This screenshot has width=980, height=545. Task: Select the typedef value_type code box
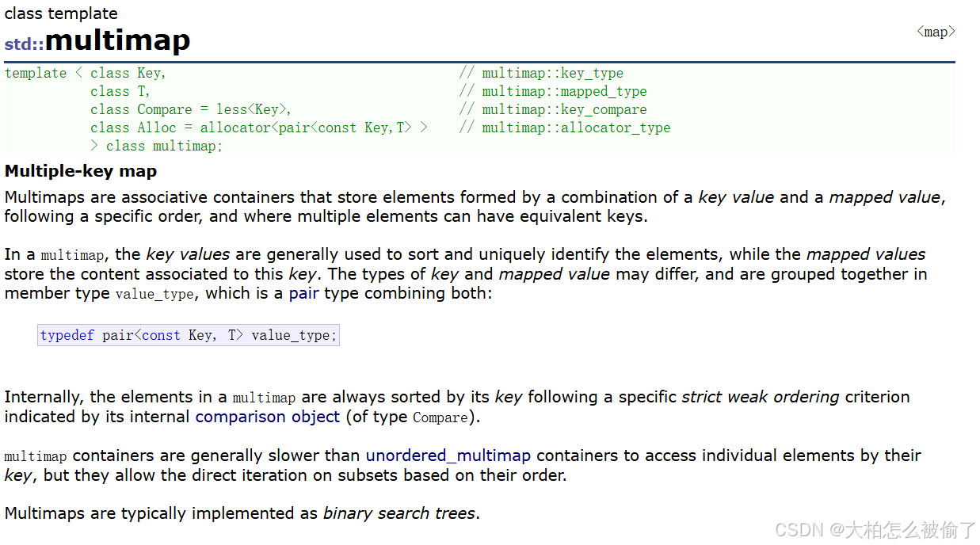(x=189, y=335)
